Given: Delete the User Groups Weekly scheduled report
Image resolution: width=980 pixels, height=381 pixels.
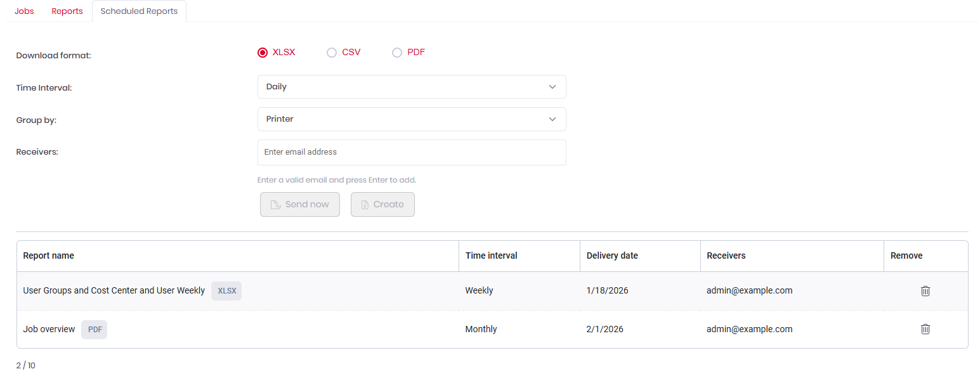Looking at the screenshot, I should 925,291.
